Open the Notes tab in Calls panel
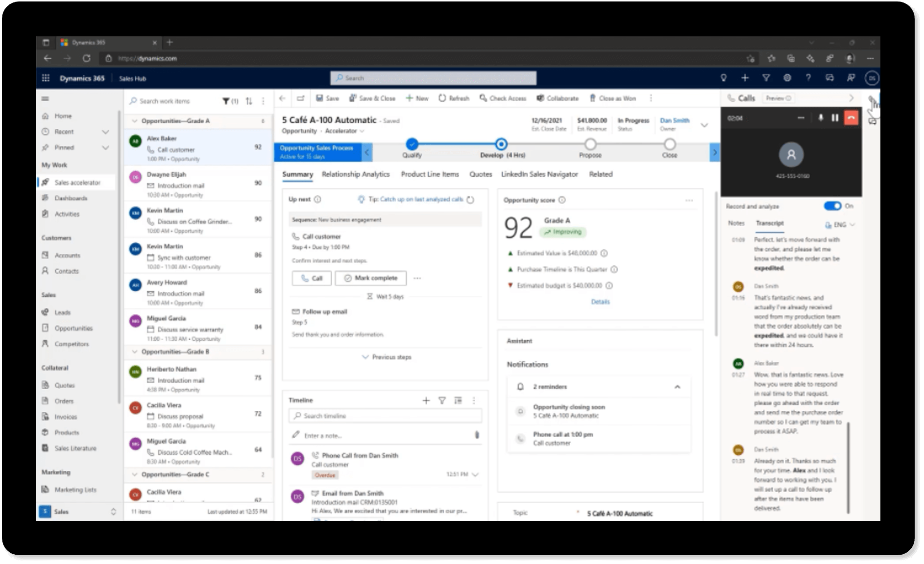 tap(736, 223)
